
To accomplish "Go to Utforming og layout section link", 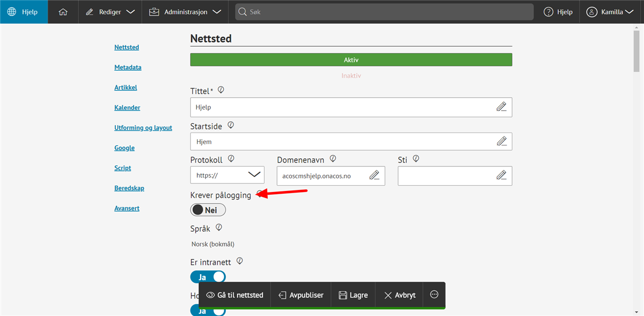I will click(143, 128).
